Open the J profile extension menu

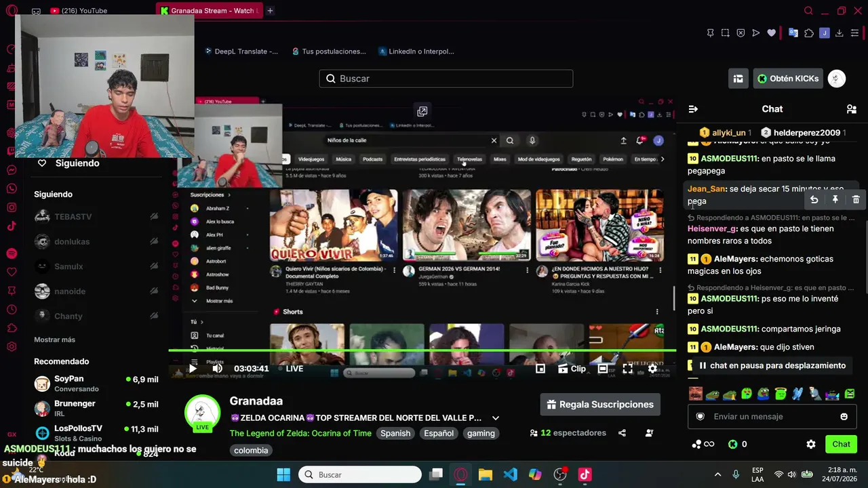[x=825, y=33]
